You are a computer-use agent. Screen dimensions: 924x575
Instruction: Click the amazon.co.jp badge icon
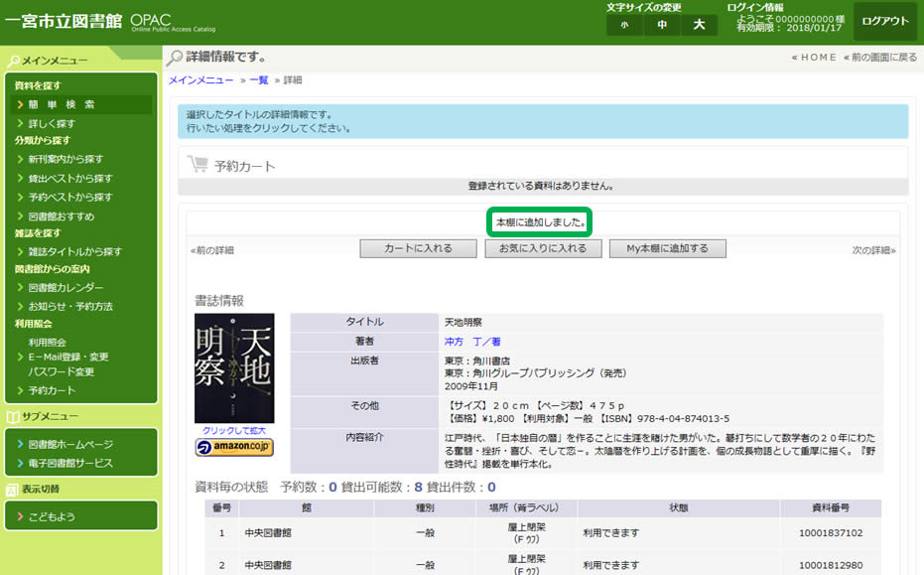pos(234,448)
